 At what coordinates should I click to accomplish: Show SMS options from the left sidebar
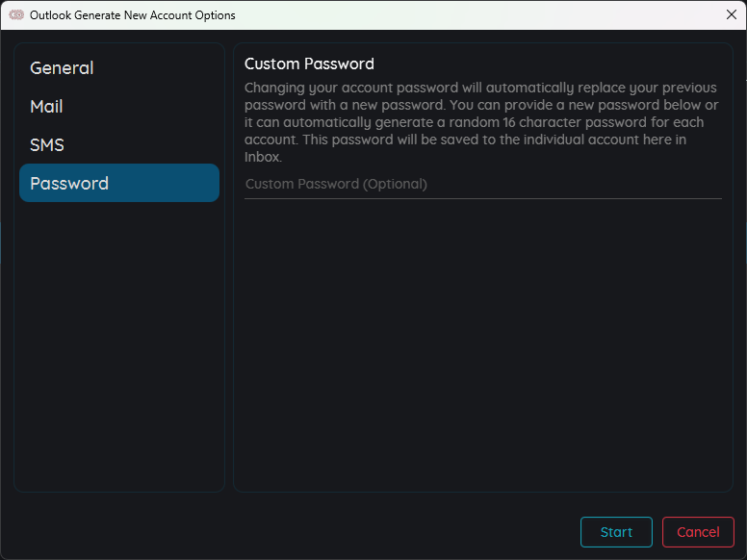tap(119, 144)
